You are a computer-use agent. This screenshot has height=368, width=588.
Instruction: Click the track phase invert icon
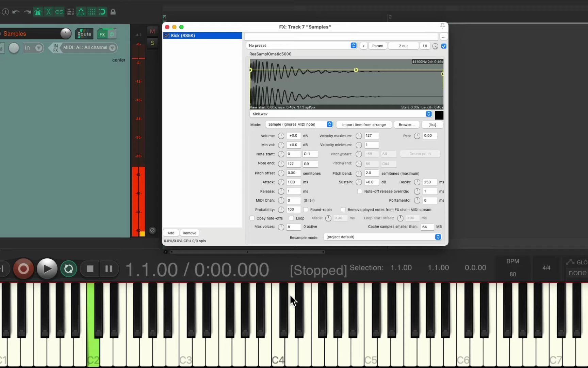(152, 230)
